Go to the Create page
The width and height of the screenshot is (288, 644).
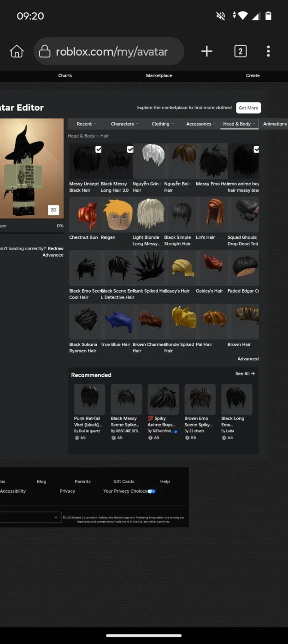pyautogui.click(x=253, y=75)
